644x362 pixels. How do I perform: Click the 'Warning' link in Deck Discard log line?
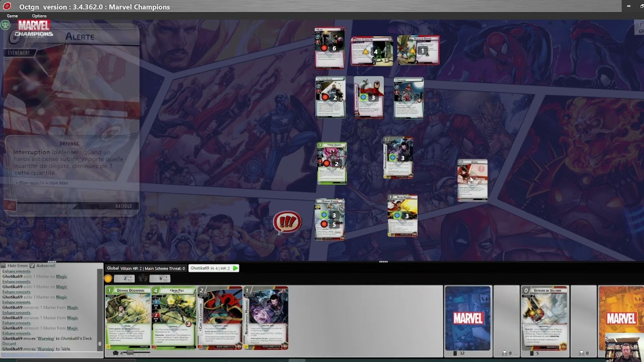click(45, 338)
